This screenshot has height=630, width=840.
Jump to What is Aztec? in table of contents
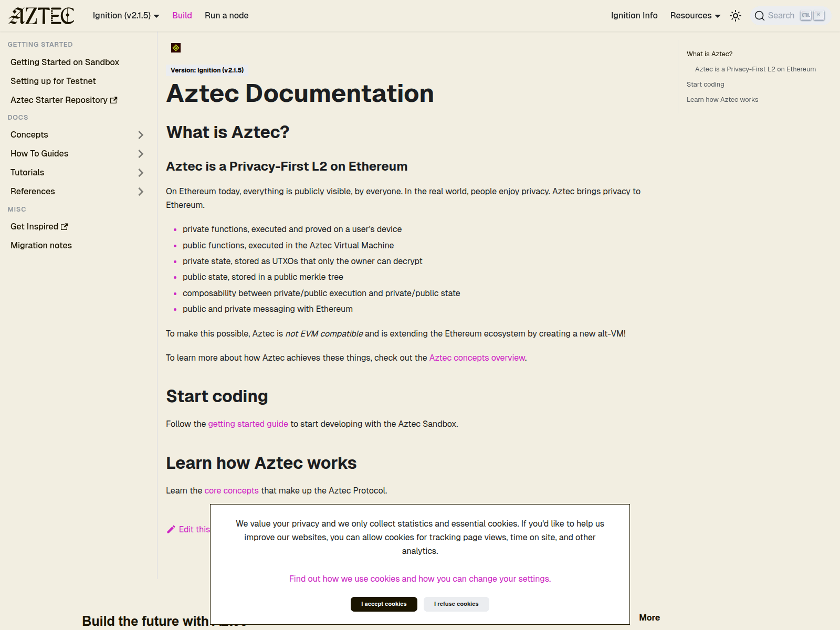709,54
